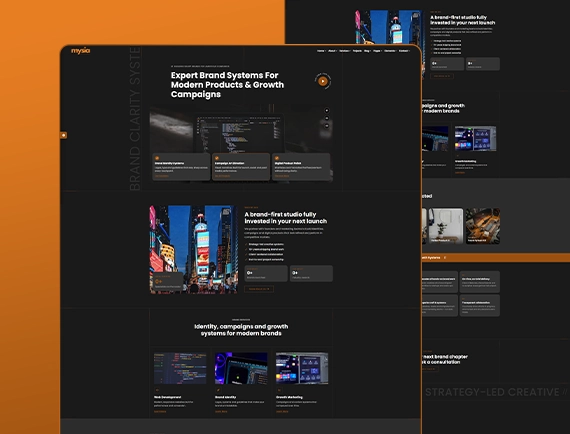Click the mysia logo in the header
The width and height of the screenshot is (570, 434).
[x=80, y=51]
